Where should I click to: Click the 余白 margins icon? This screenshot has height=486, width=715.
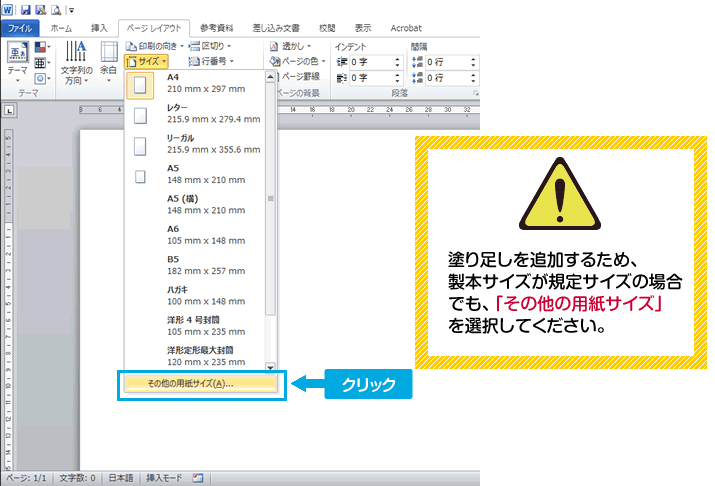[108, 60]
